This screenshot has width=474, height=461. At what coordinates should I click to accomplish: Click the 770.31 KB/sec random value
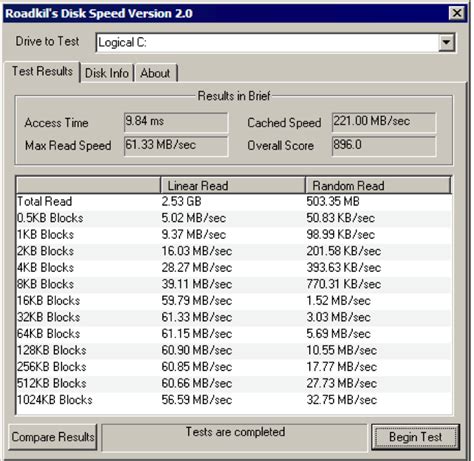click(x=344, y=284)
